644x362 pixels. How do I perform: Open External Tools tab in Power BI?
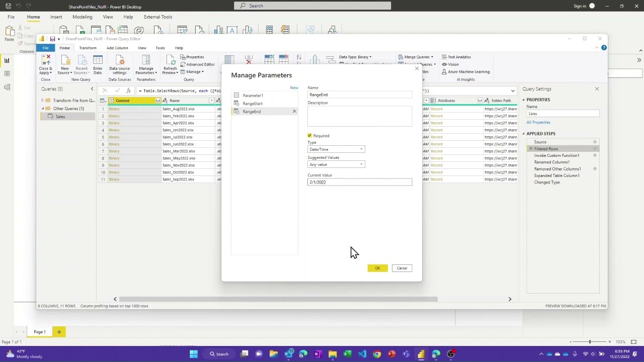click(x=158, y=17)
